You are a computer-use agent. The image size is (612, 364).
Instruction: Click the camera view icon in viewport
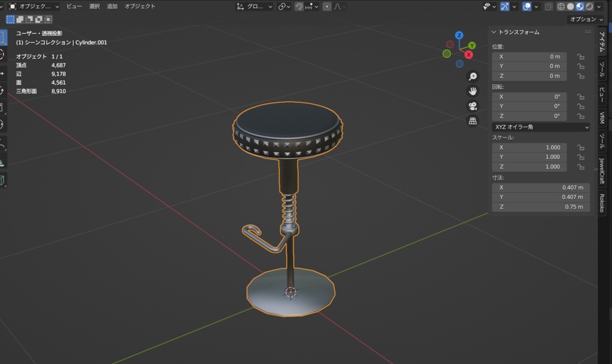coord(473,106)
